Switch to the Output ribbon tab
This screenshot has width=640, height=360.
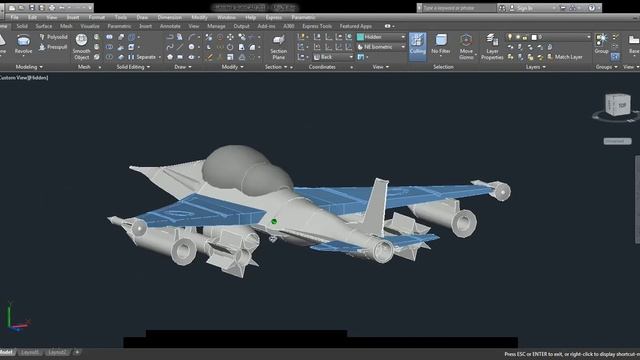(x=241, y=26)
